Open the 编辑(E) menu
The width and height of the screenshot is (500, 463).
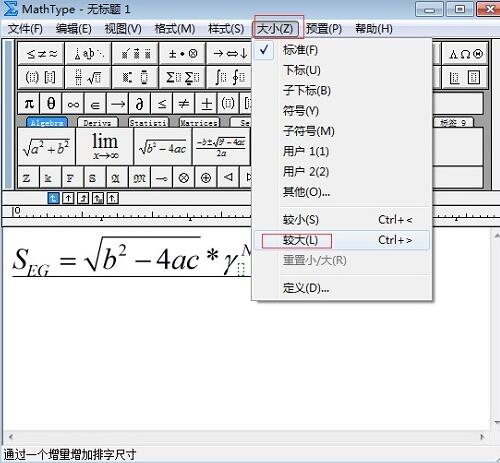[74, 29]
